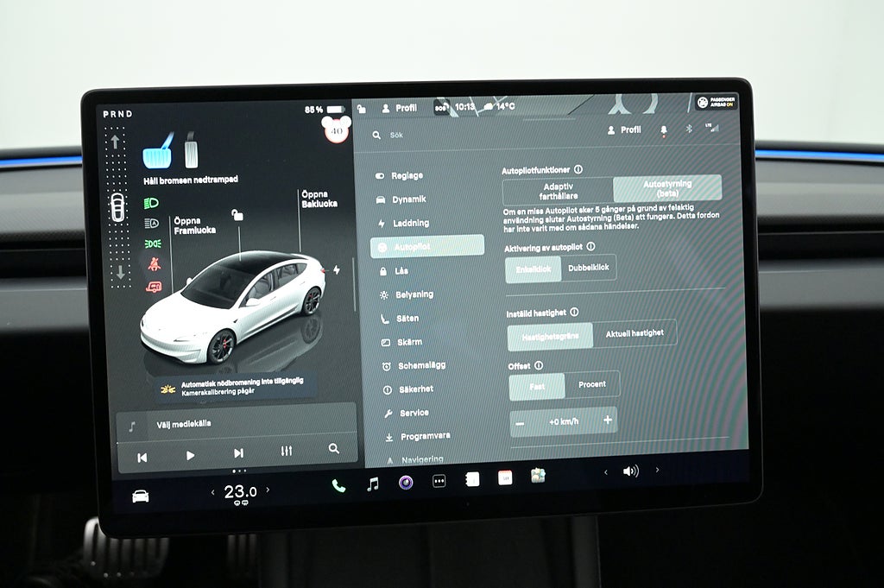Switch offset to Procent
This screenshot has width=884, height=588.
[x=592, y=384]
